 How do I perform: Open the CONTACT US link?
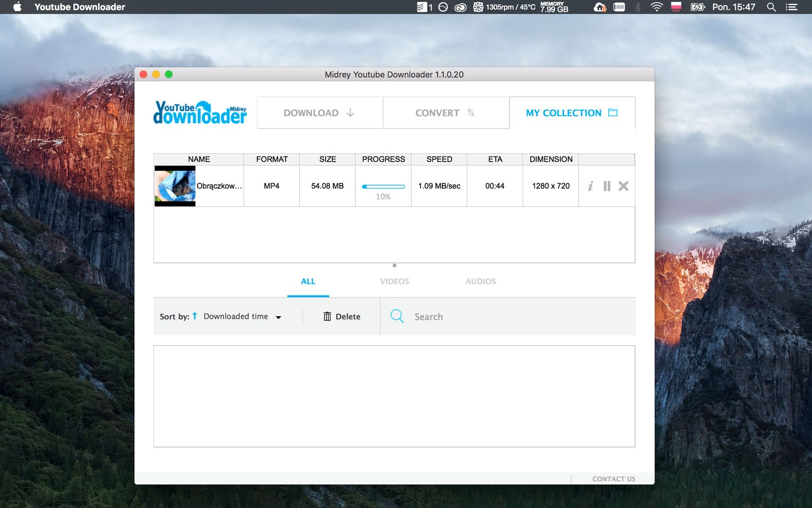(x=614, y=479)
